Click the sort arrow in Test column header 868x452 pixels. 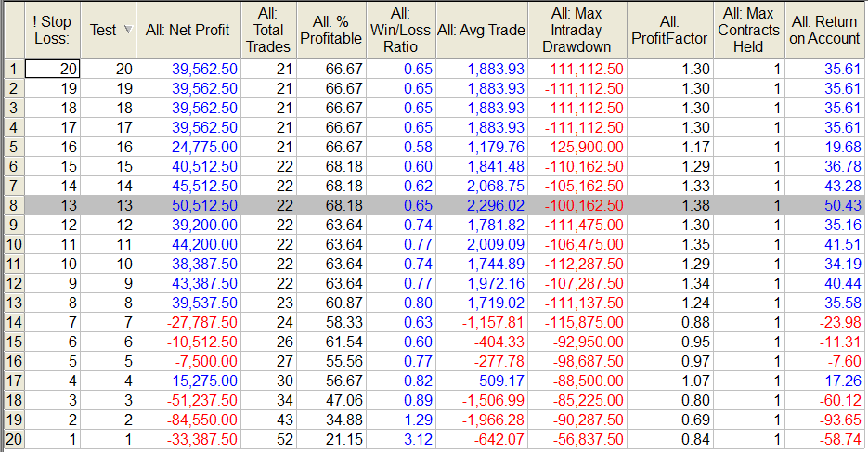coord(127,31)
